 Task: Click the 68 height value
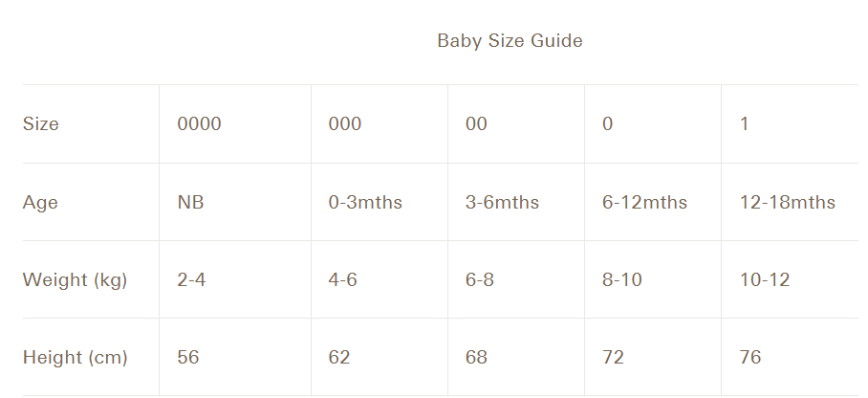coord(476,358)
